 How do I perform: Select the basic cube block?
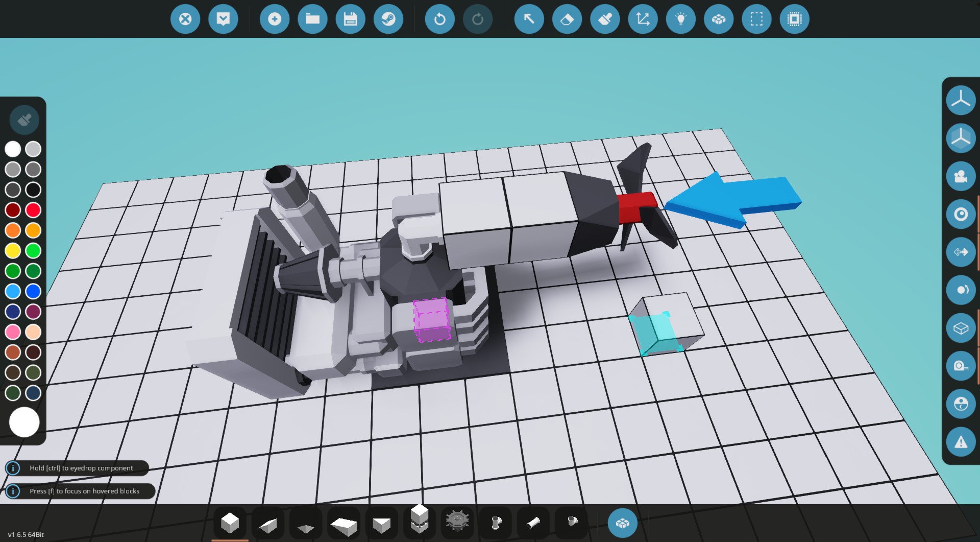pyautogui.click(x=229, y=522)
